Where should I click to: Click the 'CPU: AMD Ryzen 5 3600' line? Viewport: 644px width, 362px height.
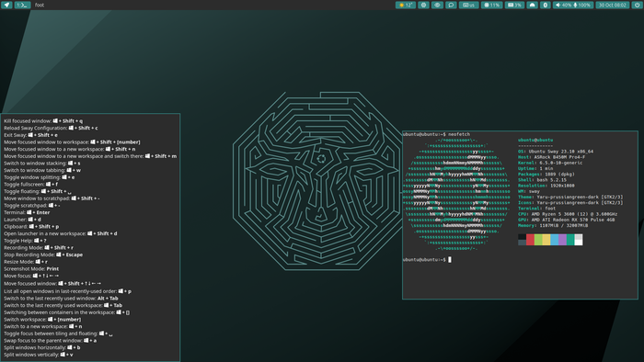pyautogui.click(x=568, y=214)
